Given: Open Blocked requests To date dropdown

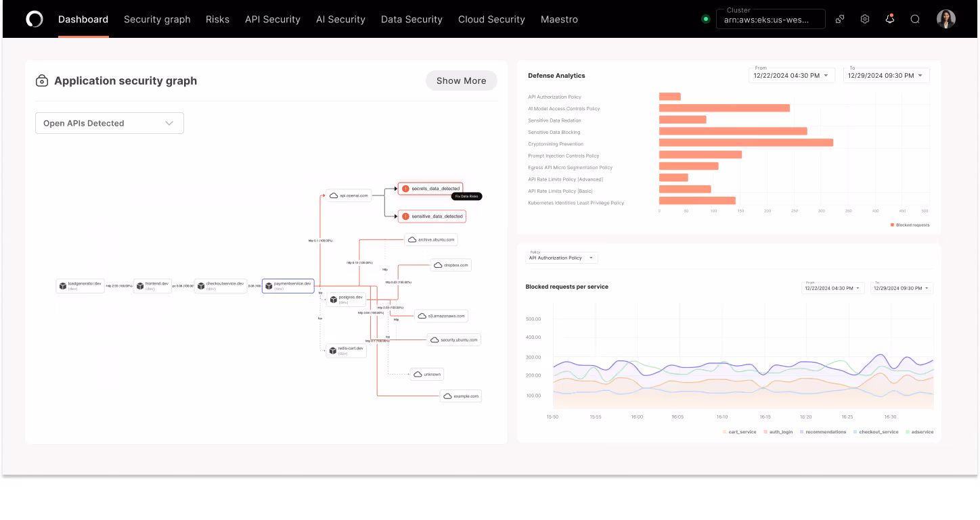Looking at the screenshot, I should 901,288.
